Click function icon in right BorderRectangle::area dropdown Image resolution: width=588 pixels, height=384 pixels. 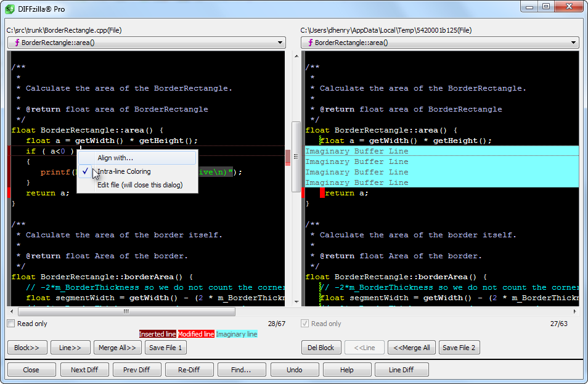309,43
